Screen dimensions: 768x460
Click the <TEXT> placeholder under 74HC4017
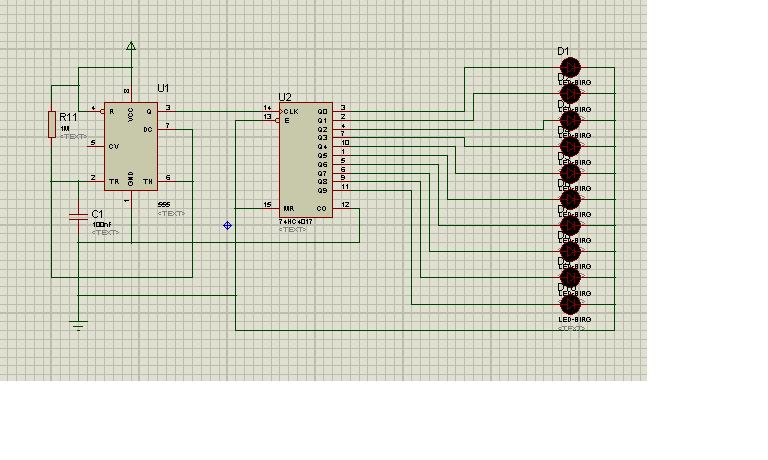[x=292, y=229]
